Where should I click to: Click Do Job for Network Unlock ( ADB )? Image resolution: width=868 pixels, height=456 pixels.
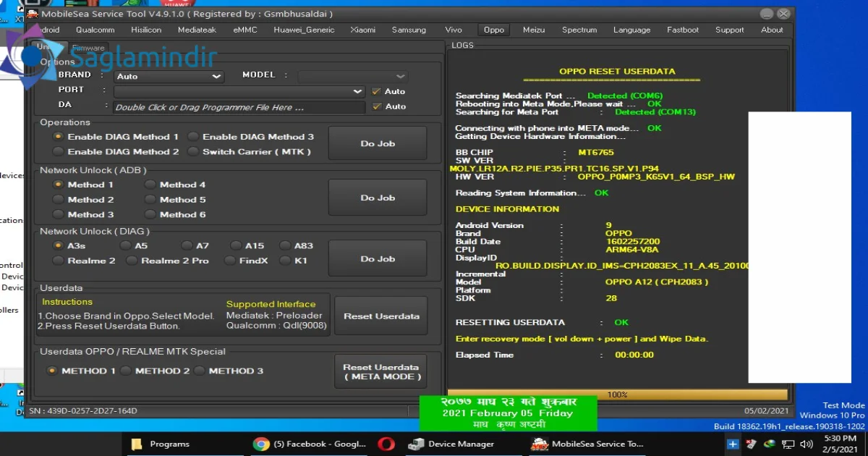(x=378, y=198)
